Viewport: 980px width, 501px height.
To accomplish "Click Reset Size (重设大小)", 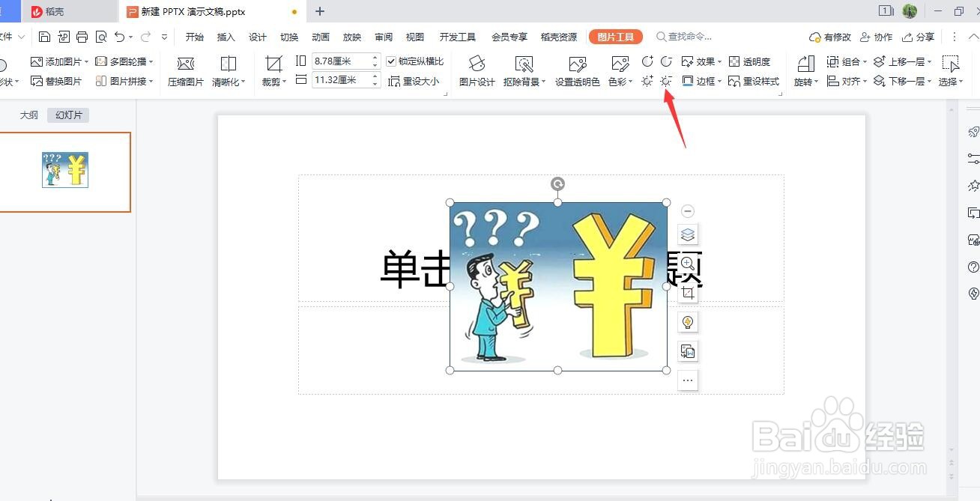I will point(414,81).
